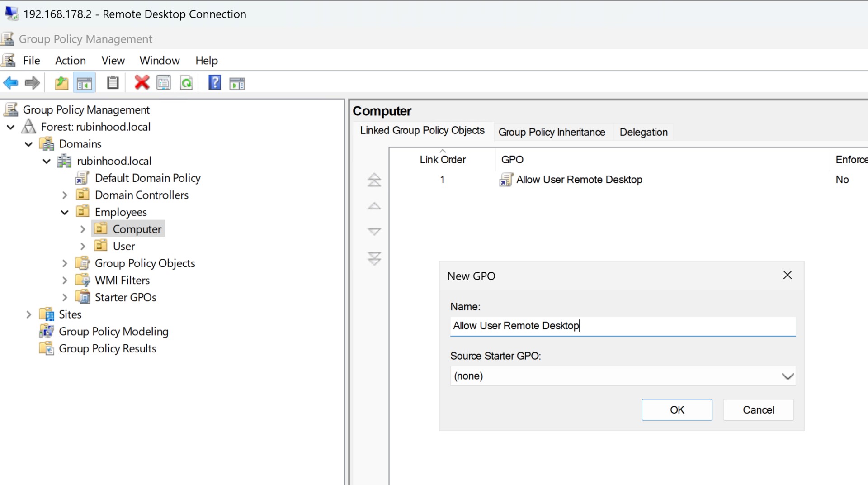Select the Group Policy Results tree item
Screen dimensions: 868x485
(x=108, y=348)
